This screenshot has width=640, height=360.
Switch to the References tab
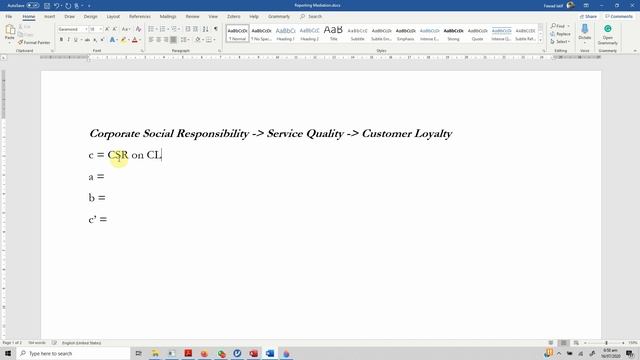click(x=140, y=17)
